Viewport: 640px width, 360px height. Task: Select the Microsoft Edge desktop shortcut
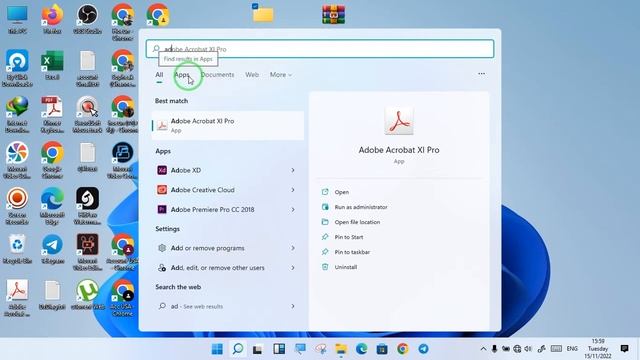click(x=52, y=207)
